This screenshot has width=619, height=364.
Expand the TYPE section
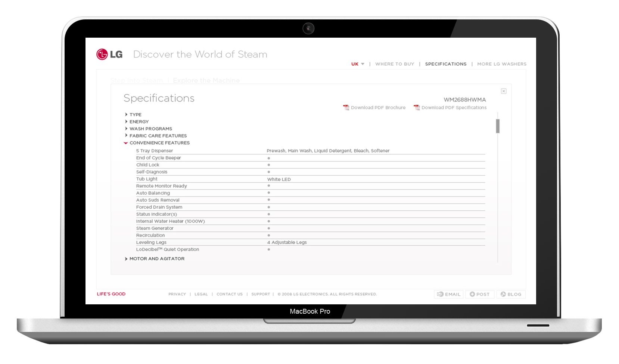(133, 114)
